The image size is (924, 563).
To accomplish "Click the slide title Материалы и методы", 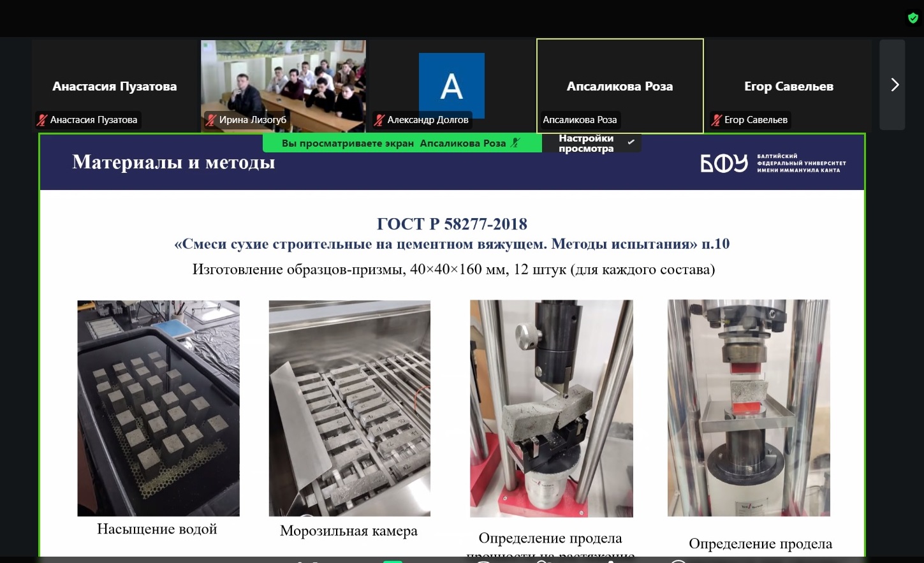I will (173, 163).
